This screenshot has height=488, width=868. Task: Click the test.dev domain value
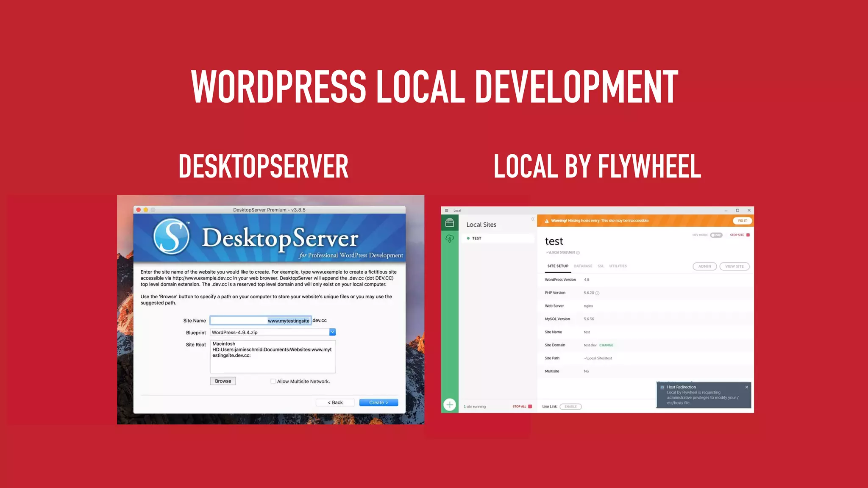[x=590, y=345]
